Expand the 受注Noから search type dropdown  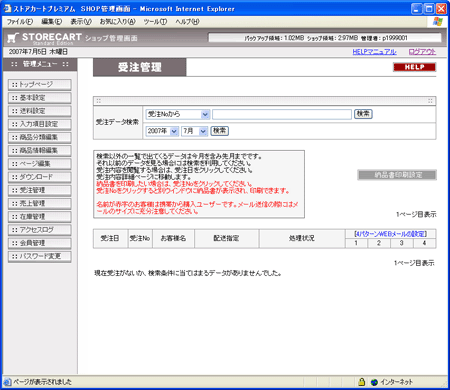tap(178, 114)
